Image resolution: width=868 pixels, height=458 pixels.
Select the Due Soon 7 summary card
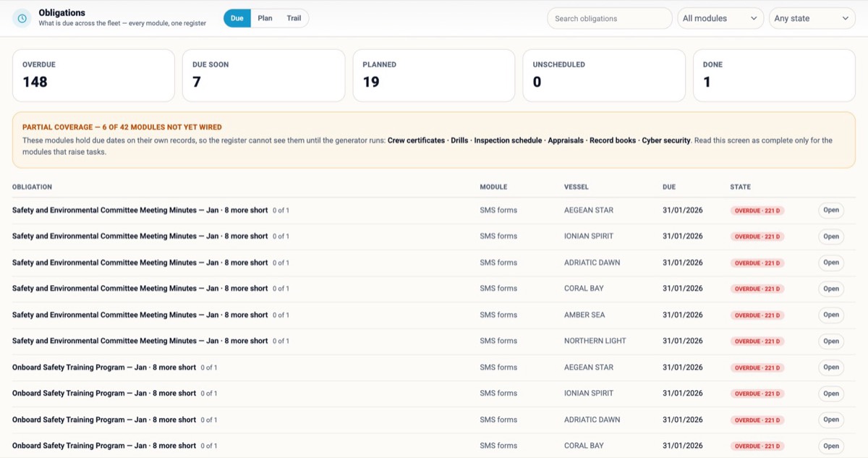(263, 75)
